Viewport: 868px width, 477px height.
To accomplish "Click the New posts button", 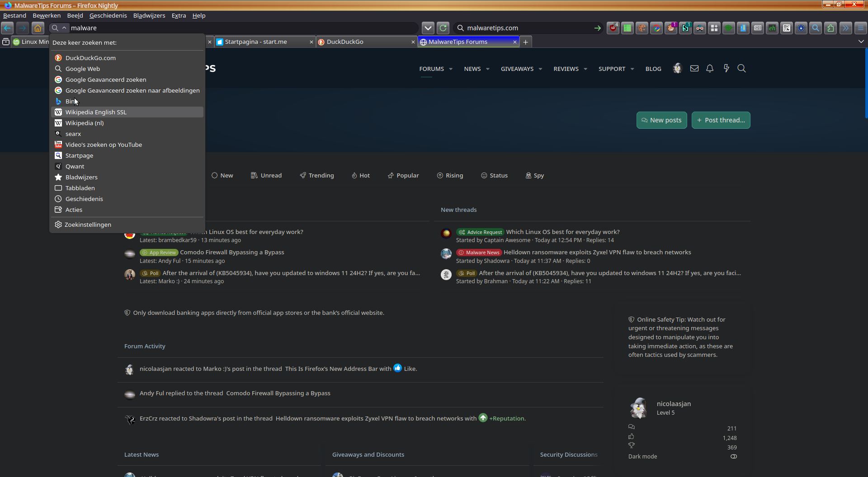I will pos(661,120).
